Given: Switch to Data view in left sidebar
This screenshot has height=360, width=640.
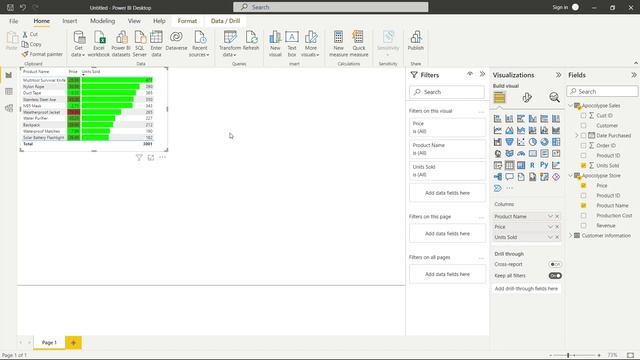Looking at the screenshot, I should coord(9,92).
